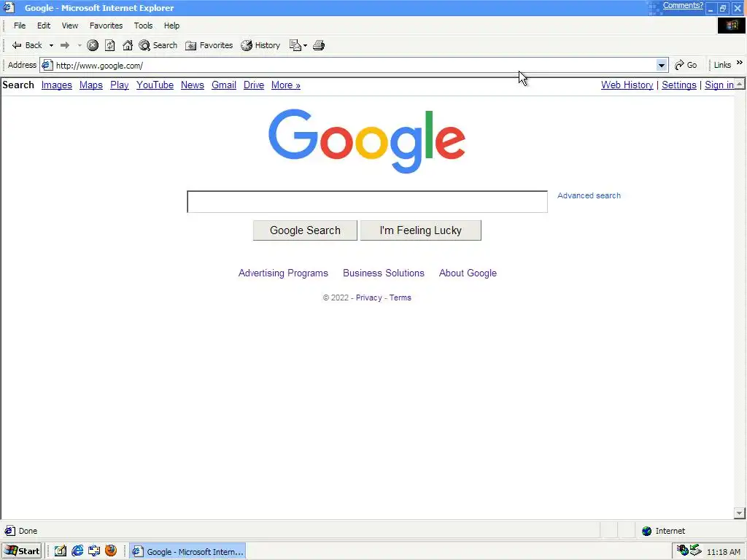Click the taskbar clock showing 11:18 AM
Image resolution: width=747 pixels, height=560 pixels.
pos(724,552)
